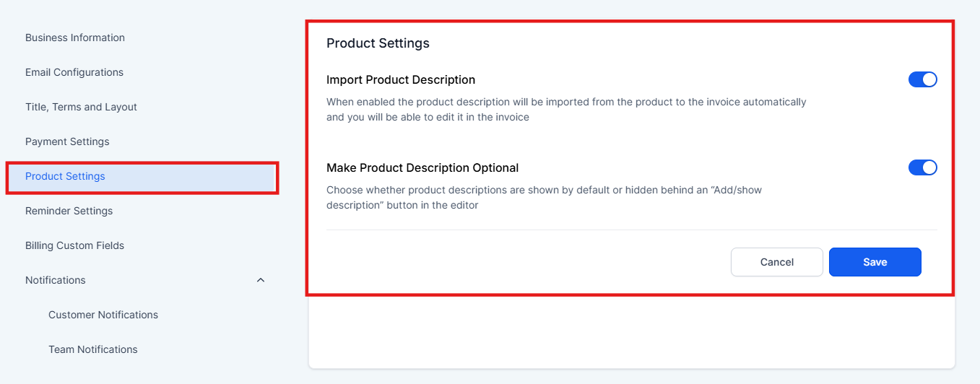Screen dimensions: 980x384
Task: Open Team Notifications sub-item
Action: pyautogui.click(x=93, y=349)
